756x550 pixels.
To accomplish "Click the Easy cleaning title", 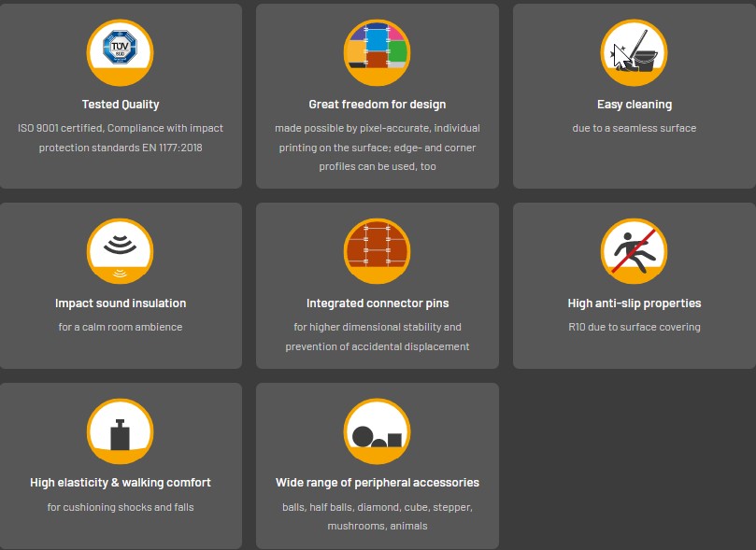I will tap(635, 105).
